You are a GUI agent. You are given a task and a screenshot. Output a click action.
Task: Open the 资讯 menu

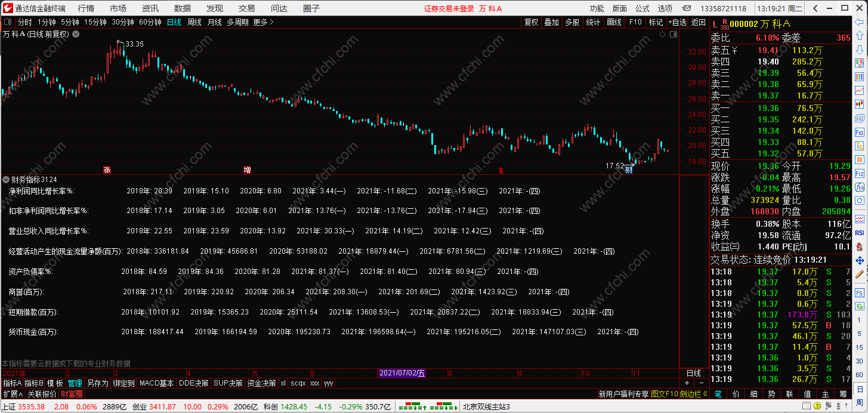(150, 8)
